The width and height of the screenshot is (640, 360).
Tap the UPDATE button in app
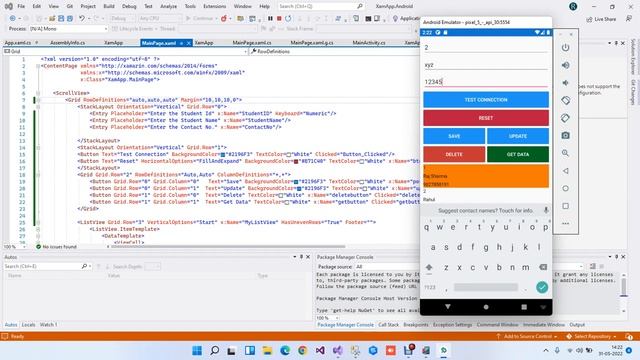(518, 136)
